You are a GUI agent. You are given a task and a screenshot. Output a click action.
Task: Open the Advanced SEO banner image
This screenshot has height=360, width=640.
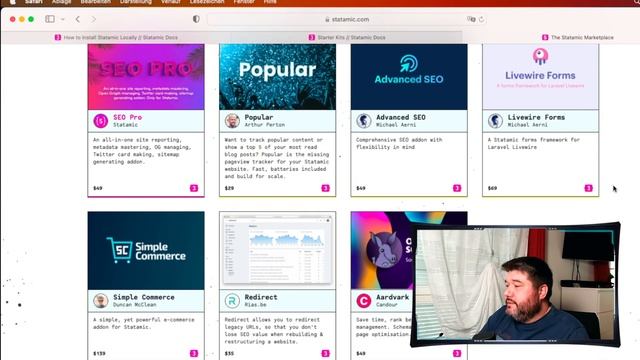[x=409, y=77]
